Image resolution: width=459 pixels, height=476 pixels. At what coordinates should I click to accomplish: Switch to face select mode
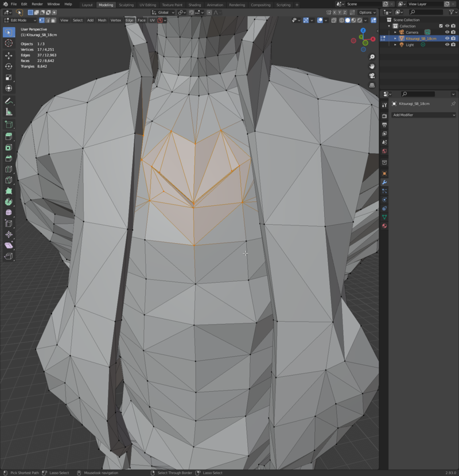pos(53,20)
